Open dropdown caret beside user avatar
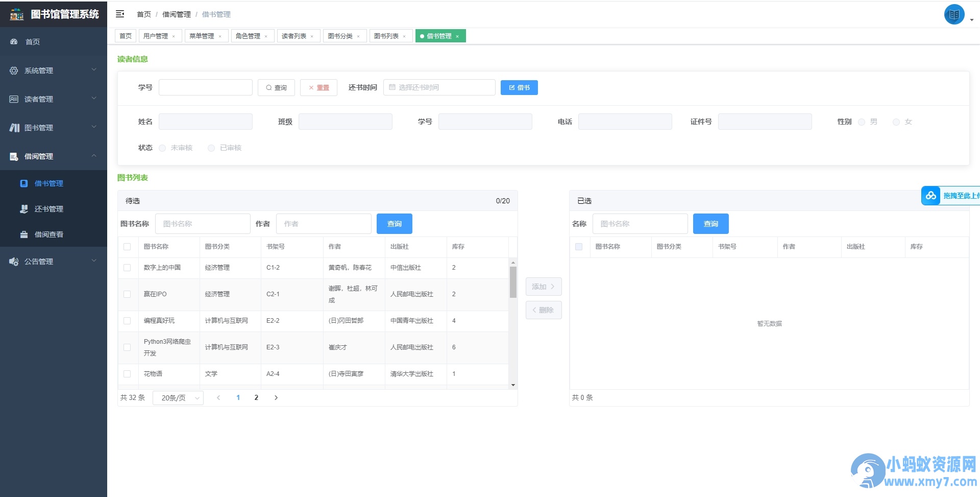The height and width of the screenshot is (497, 980). [972, 20]
